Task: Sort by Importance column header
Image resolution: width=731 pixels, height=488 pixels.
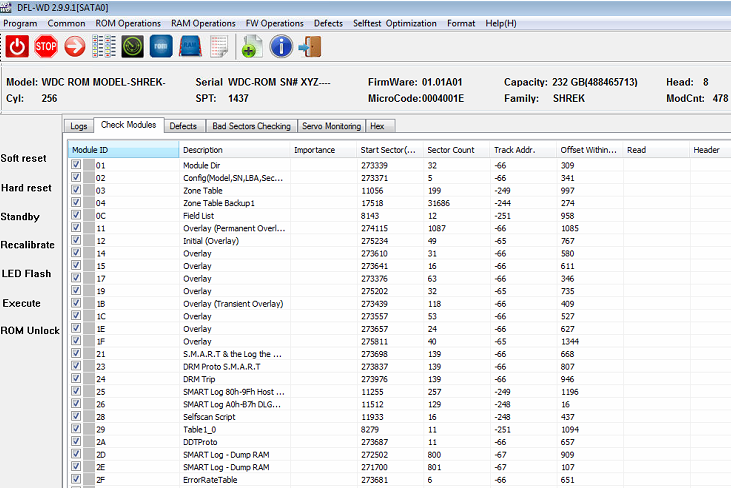Action: click(323, 150)
